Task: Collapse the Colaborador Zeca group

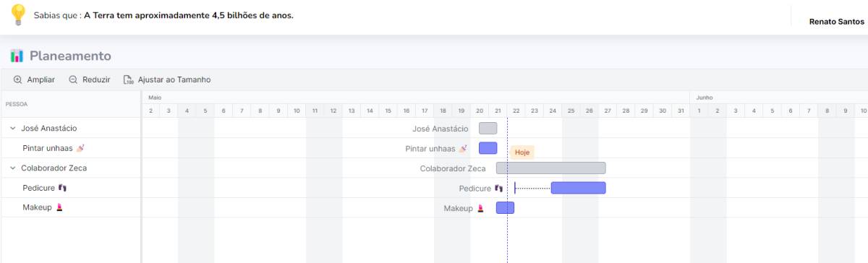Action: (x=12, y=168)
